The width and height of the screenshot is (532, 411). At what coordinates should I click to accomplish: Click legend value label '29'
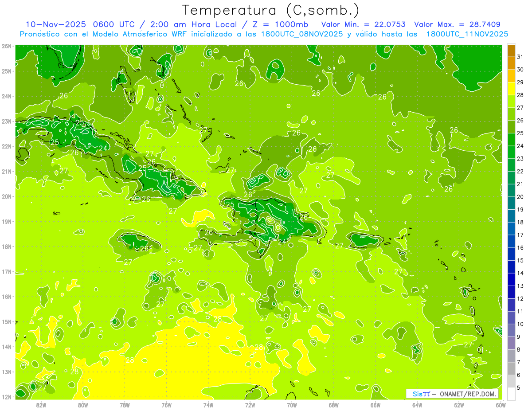pyautogui.click(x=520, y=82)
